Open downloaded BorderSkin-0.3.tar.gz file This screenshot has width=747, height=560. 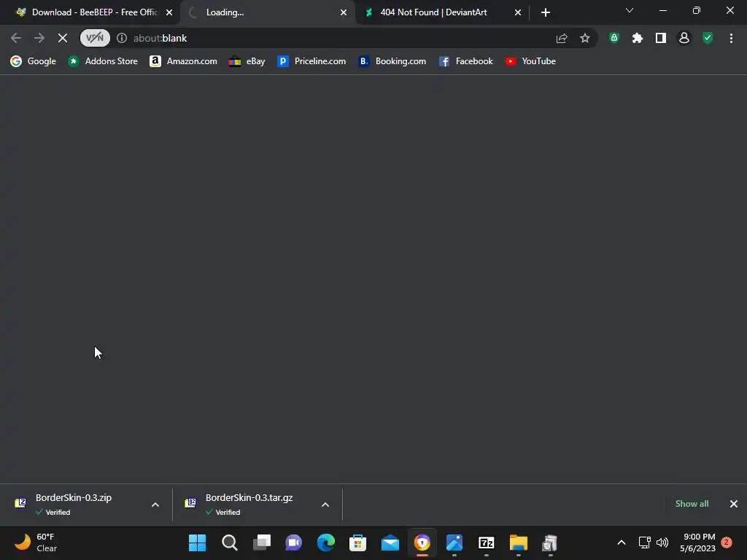tap(245, 505)
